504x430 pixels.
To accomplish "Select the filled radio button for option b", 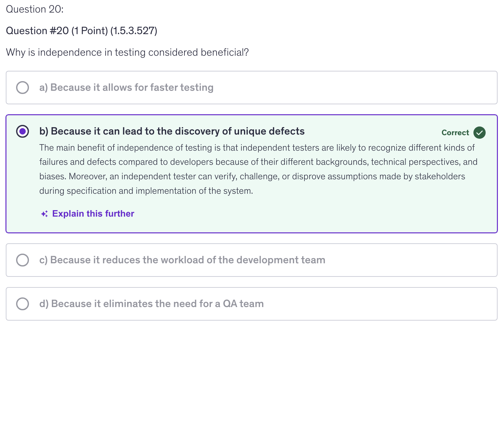I will pos(23,131).
